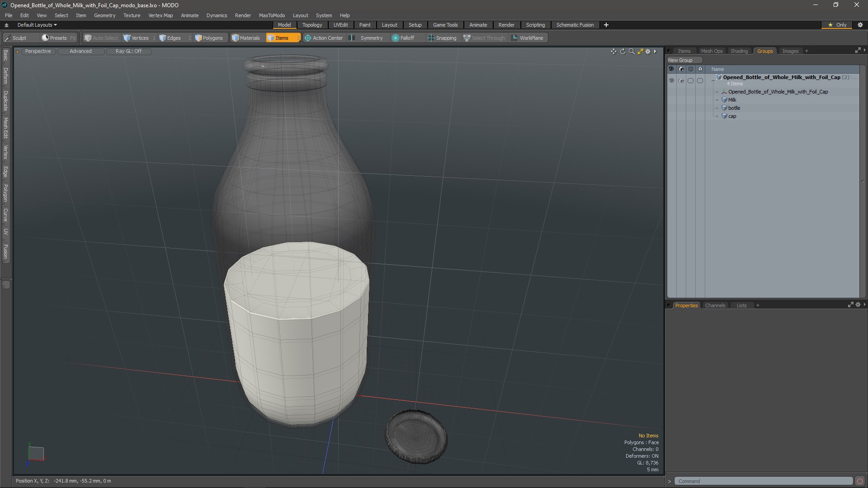Toggle the Only star button
The width and height of the screenshot is (868, 488).
click(837, 25)
